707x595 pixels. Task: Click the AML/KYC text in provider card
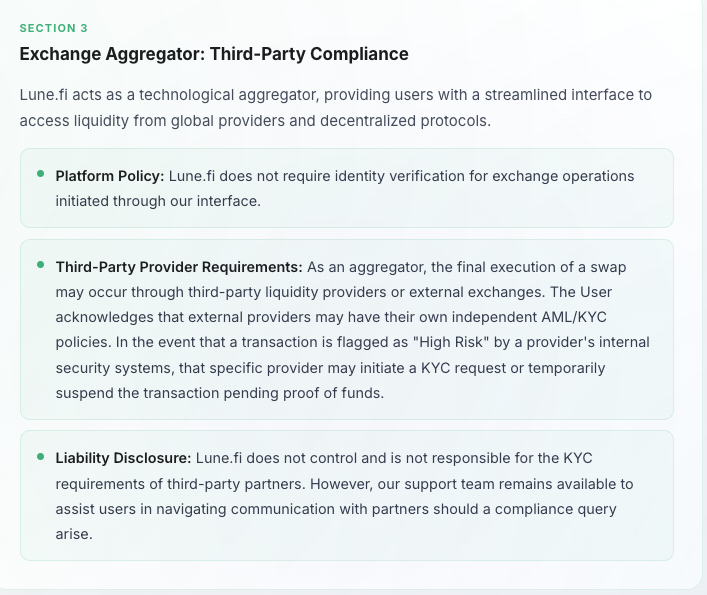coord(574,317)
